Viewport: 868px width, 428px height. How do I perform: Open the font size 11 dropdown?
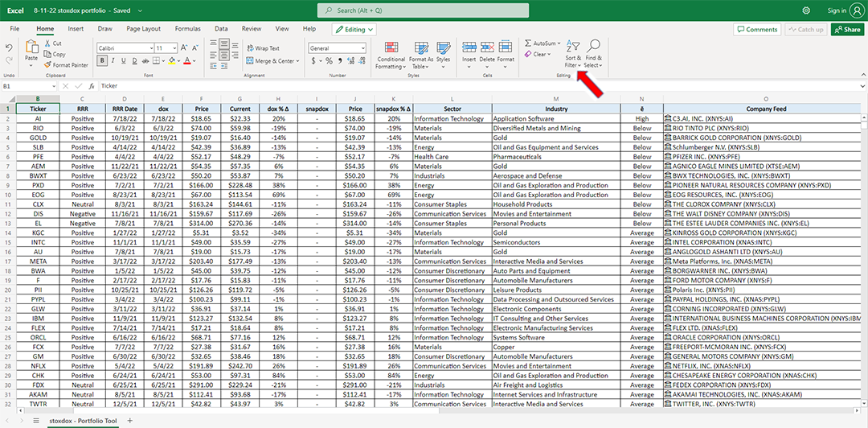174,48
